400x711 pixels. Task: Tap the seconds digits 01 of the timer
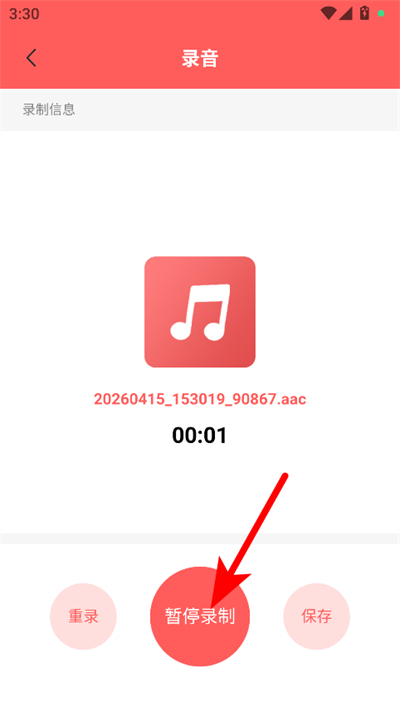[215, 436]
